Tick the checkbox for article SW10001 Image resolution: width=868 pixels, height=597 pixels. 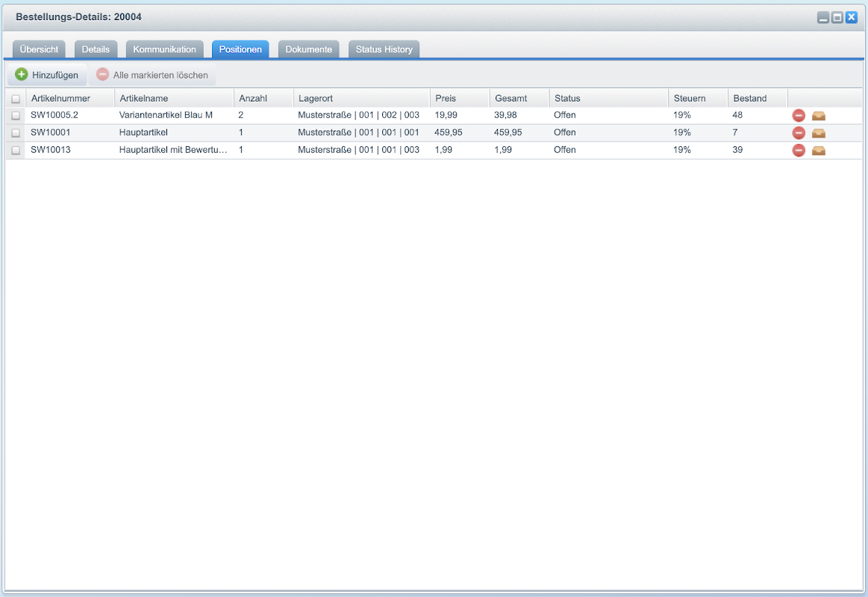tap(16, 133)
